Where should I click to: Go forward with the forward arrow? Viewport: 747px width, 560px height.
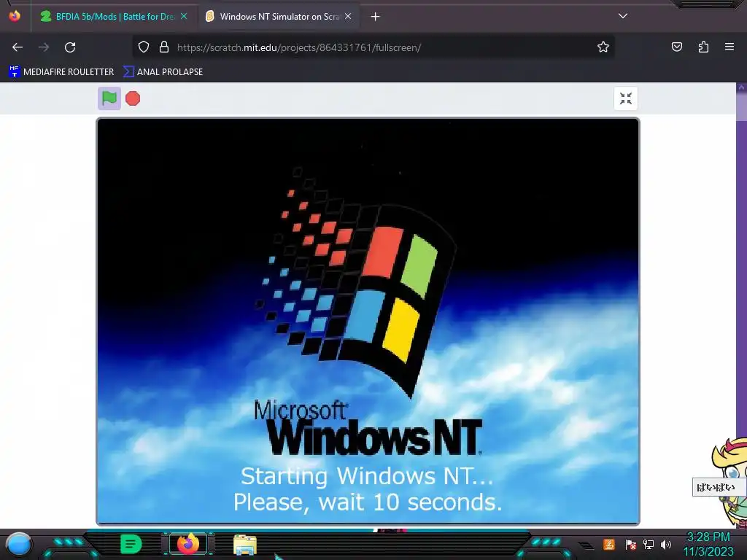44,47
